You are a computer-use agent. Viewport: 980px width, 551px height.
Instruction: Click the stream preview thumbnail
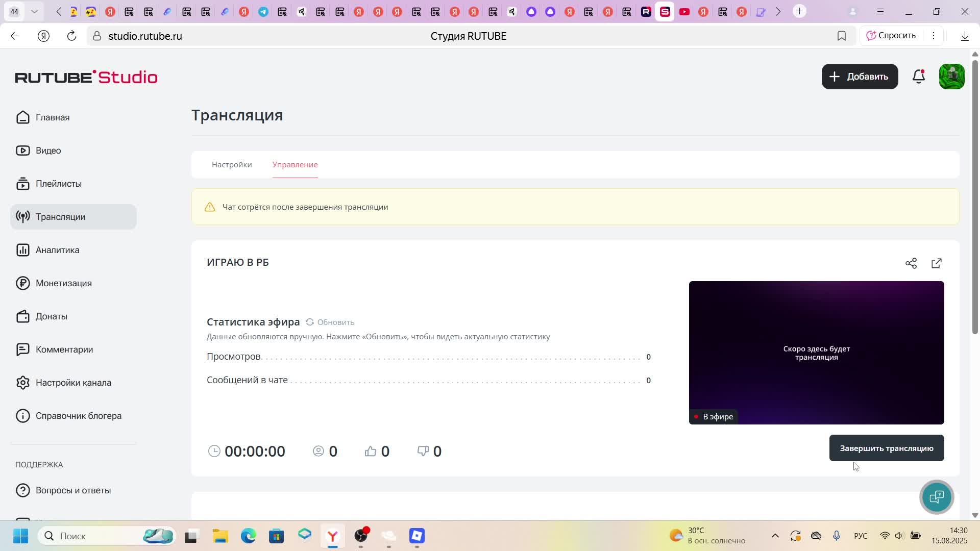(x=816, y=352)
